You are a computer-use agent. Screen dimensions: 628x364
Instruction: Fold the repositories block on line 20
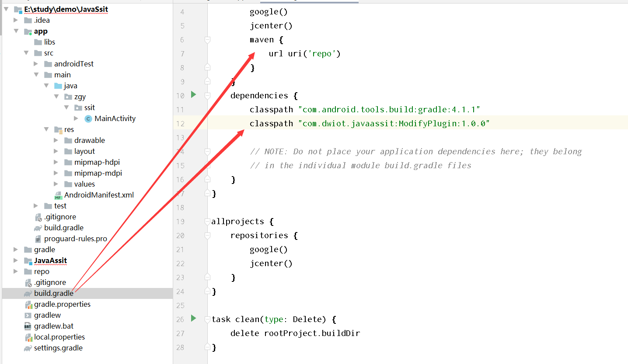[208, 236]
